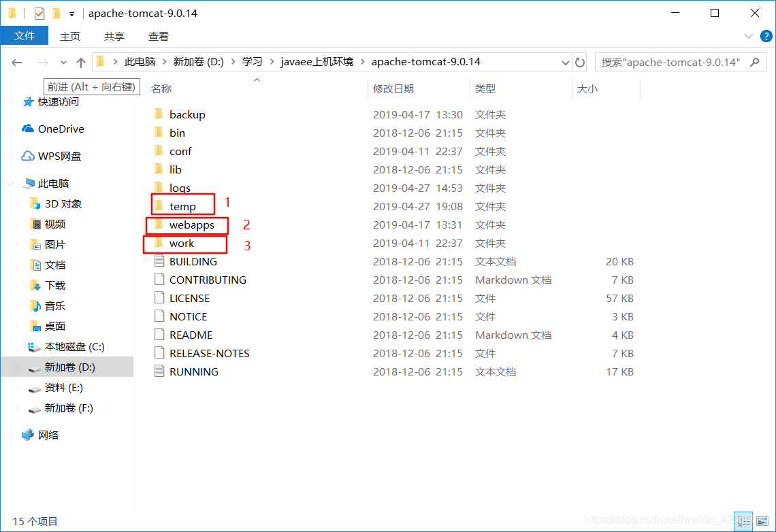This screenshot has width=776, height=532.
Task: Select the RUNNING text file icon
Action: [x=159, y=371]
